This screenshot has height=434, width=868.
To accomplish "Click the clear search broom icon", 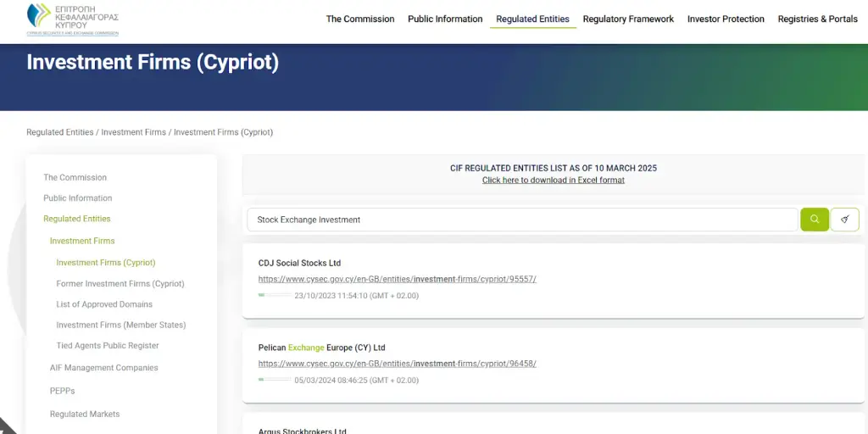I will tap(845, 220).
